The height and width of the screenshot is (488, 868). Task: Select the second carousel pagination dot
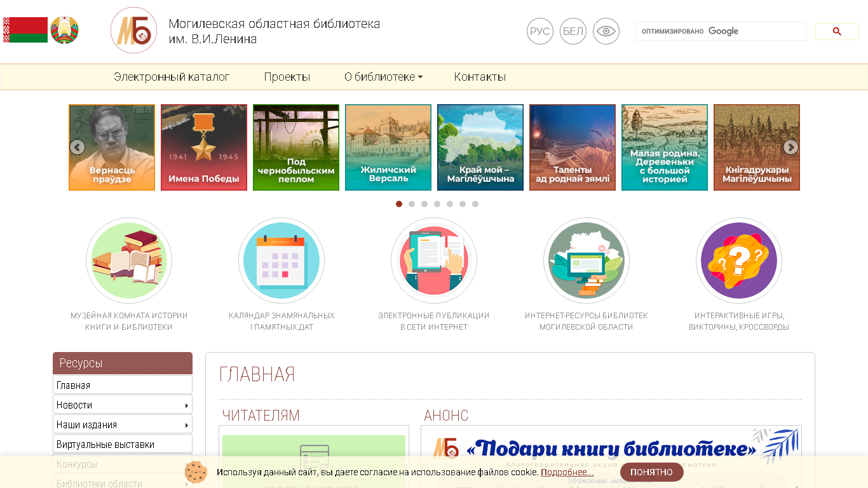412,204
